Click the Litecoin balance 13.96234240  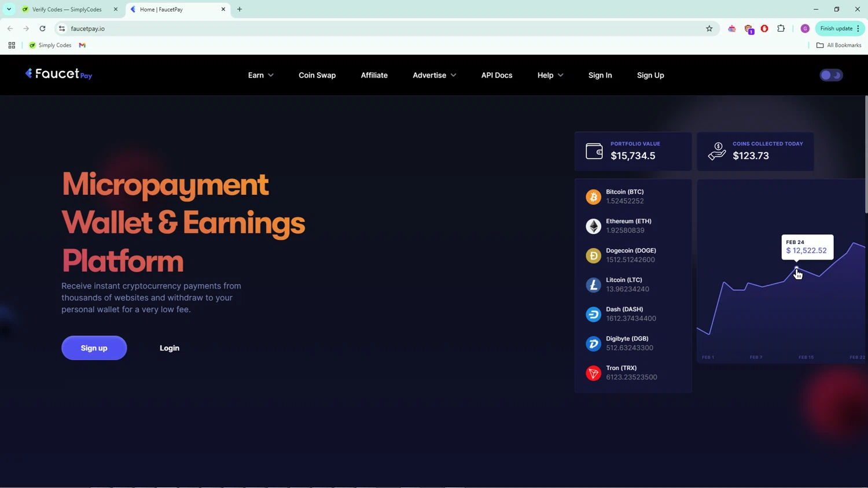point(627,289)
